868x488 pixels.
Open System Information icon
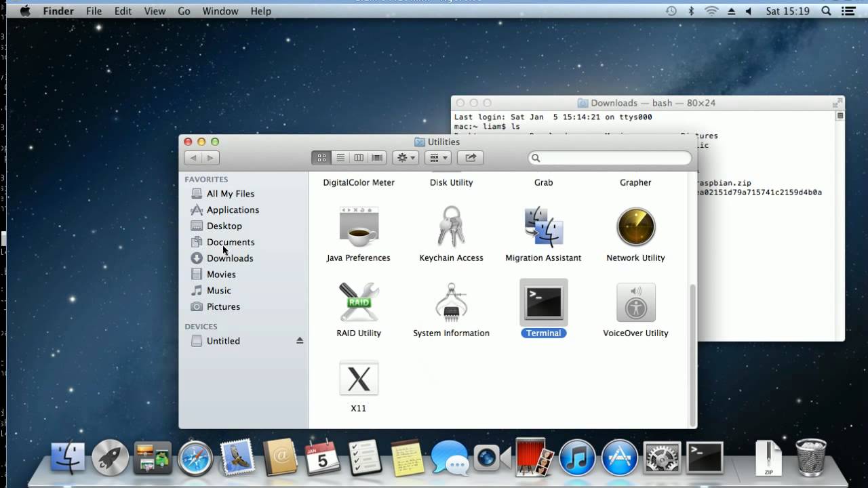tap(451, 302)
